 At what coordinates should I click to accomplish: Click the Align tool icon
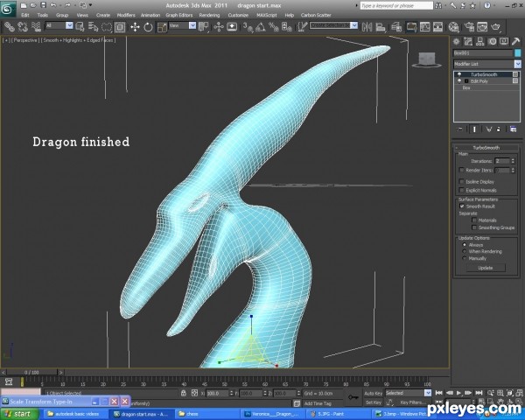click(x=381, y=27)
